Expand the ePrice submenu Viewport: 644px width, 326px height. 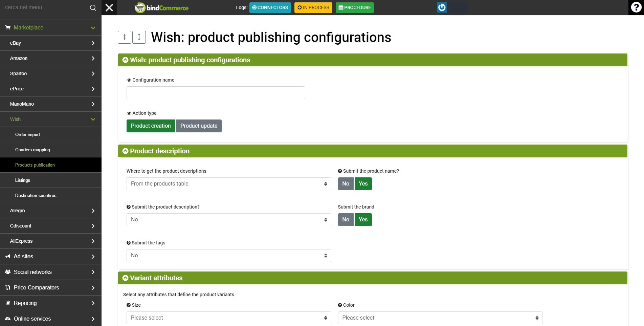(51, 89)
